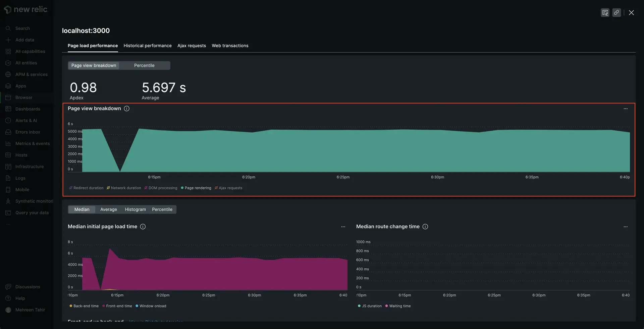644x329 pixels.
Task: Click the Add data plus icon
Action: click(x=8, y=40)
